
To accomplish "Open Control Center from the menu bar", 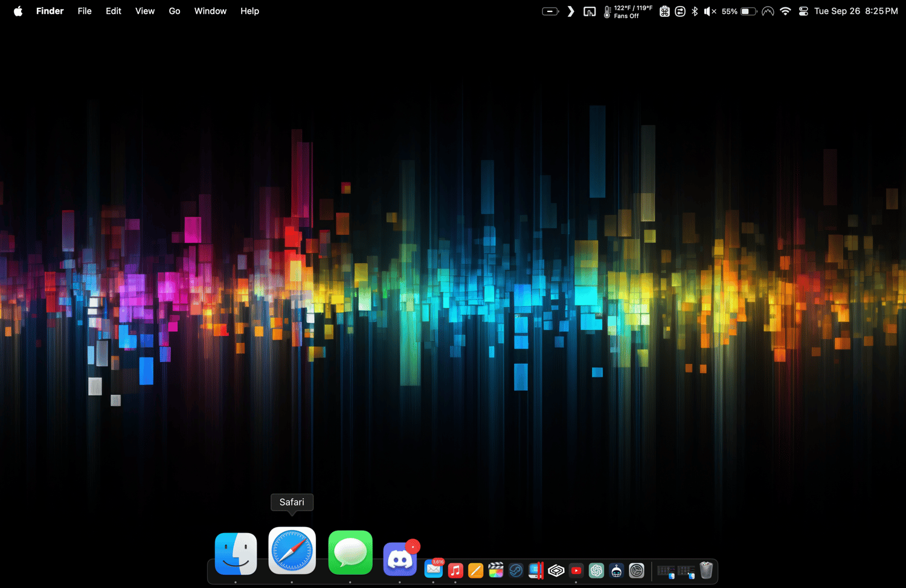I will coord(803,11).
